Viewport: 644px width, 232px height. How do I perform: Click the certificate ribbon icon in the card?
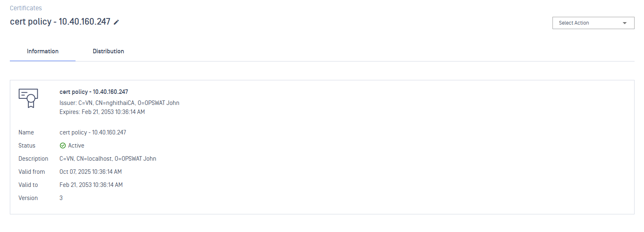(x=28, y=98)
